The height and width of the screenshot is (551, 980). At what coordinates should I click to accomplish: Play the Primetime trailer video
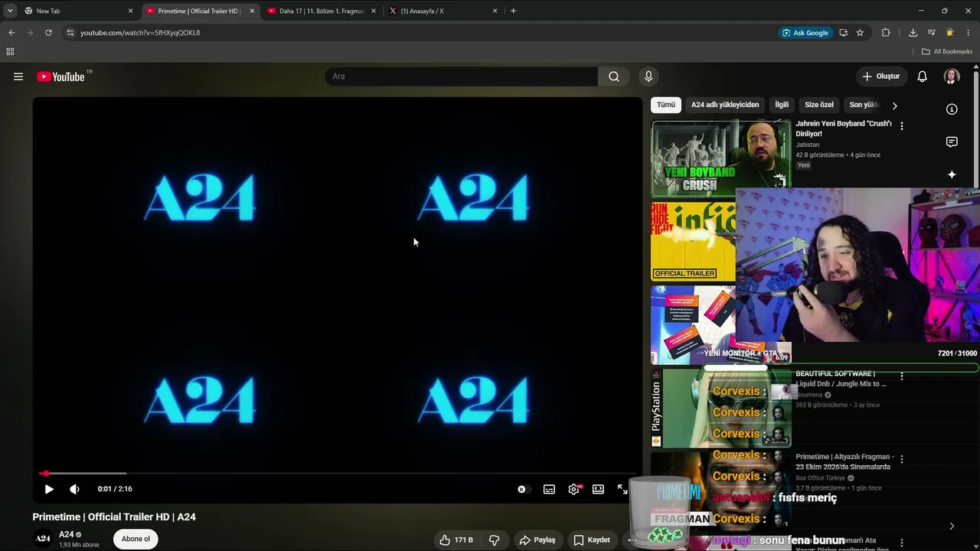[x=49, y=489]
